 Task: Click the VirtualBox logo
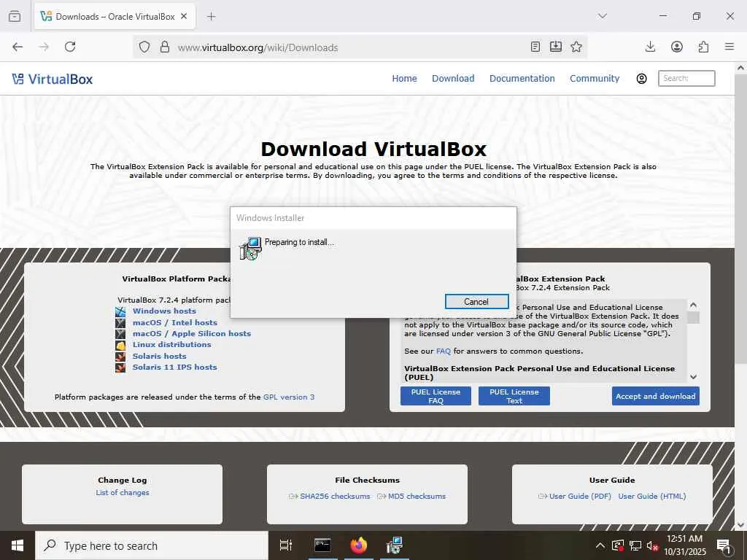[x=53, y=79]
